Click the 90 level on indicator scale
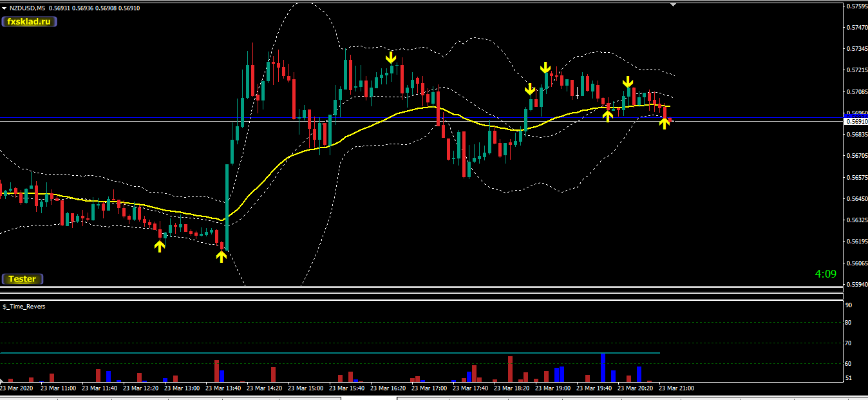This screenshot has width=868, height=400. [848, 305]
